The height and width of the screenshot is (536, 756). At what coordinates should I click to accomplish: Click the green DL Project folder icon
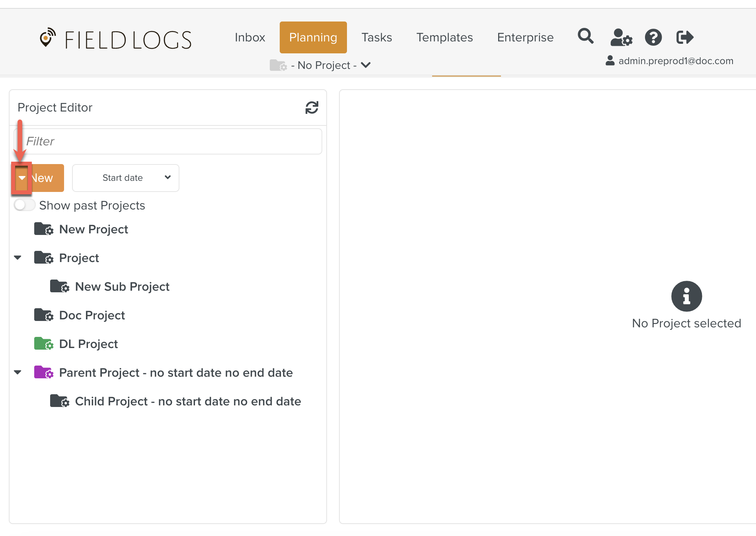43,344
